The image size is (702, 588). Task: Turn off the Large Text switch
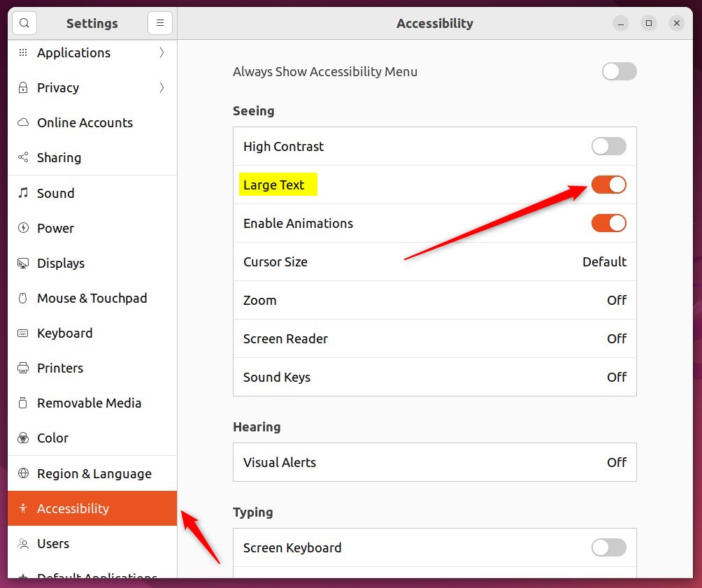click(x=608, y=185)
